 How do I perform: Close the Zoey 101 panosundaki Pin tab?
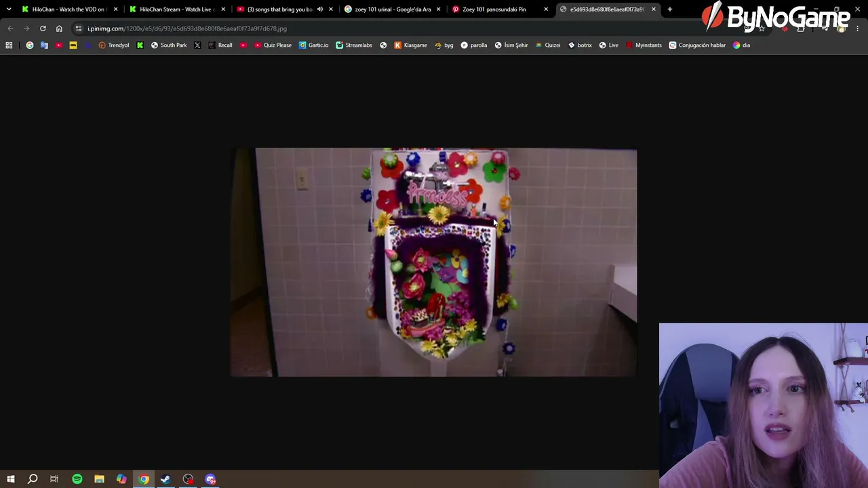coord(546,9)
